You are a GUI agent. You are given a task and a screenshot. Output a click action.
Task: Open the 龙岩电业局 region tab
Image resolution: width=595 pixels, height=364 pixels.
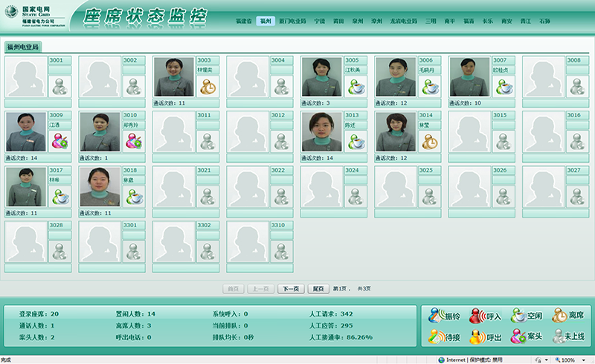[x=404, y=22]
